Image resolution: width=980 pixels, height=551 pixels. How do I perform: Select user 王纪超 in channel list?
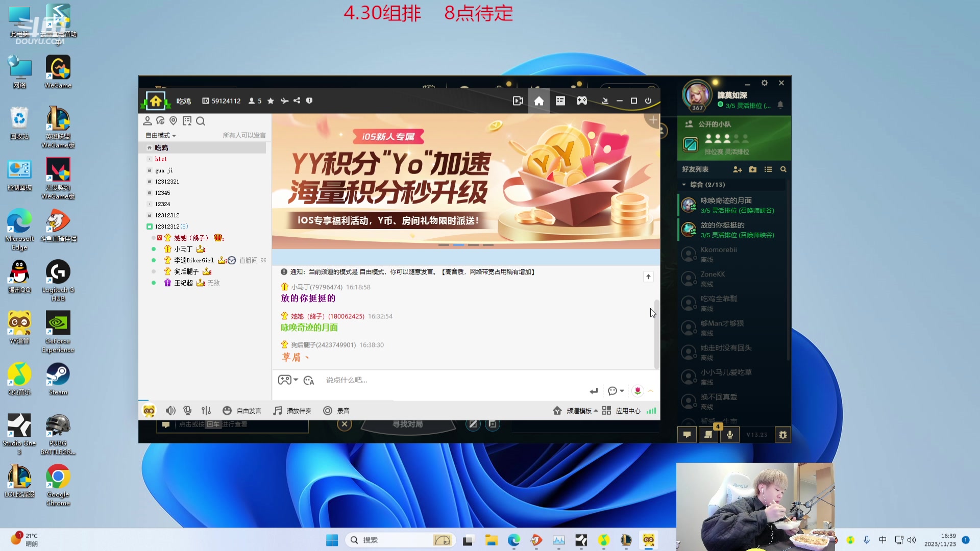click(x=184, y=283)
